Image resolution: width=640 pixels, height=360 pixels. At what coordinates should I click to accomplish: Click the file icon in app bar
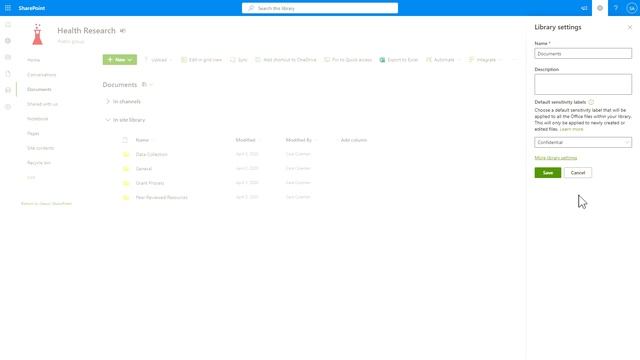(8, 73)
